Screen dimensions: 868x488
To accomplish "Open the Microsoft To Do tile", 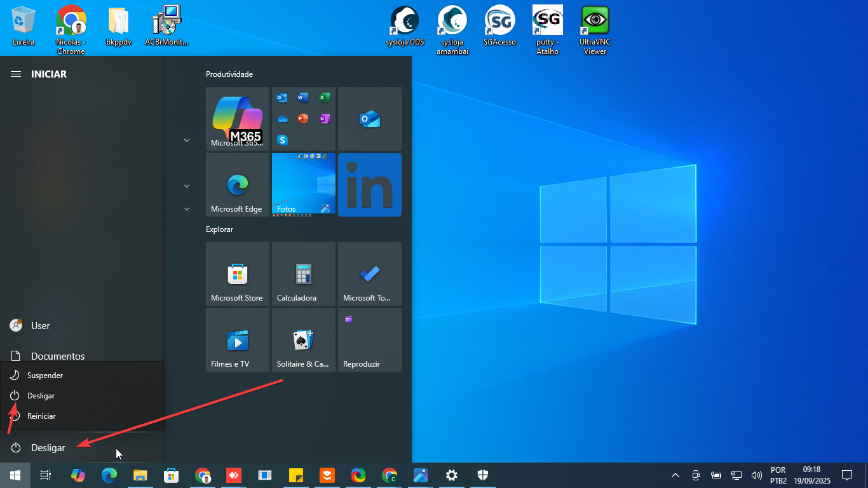I will [x=369, y=274].
